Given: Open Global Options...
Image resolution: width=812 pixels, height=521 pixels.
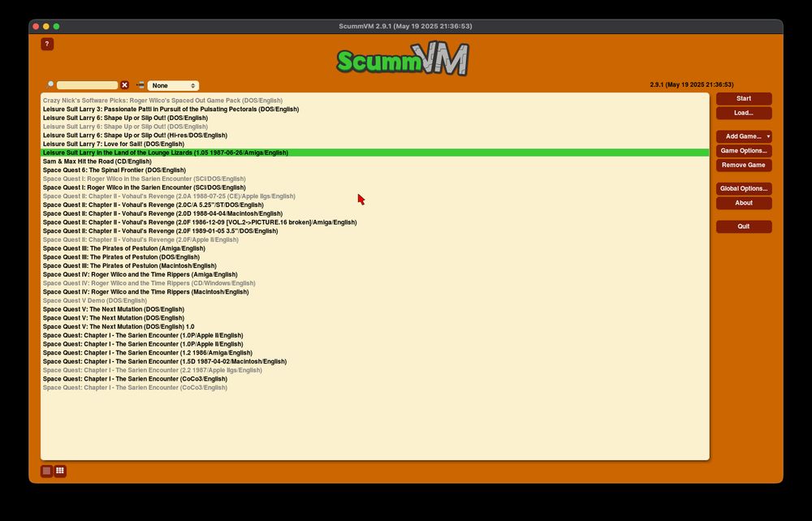Looking at the screenshot, I should [744, 189].
